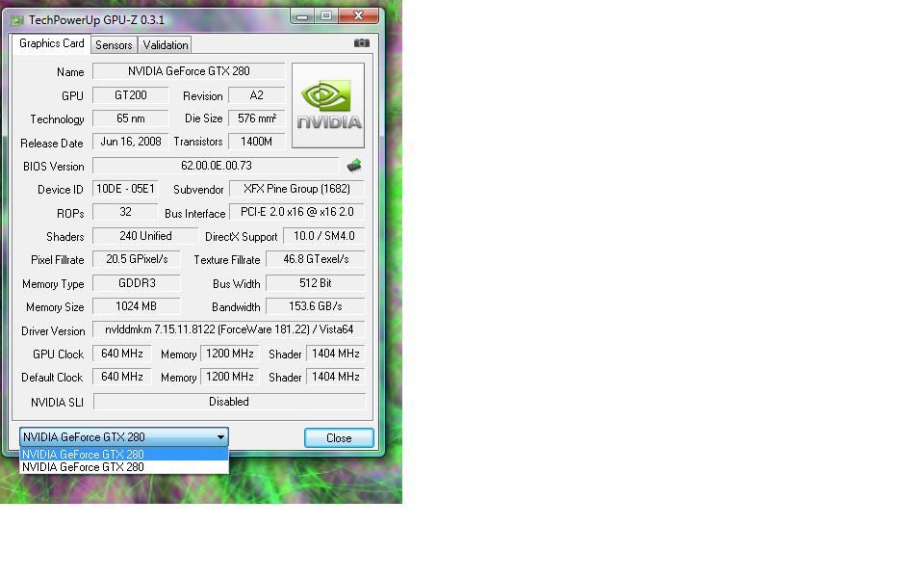The image size is (924, 578).
Task: Click the camera screenshot icon
Action: 361,43
